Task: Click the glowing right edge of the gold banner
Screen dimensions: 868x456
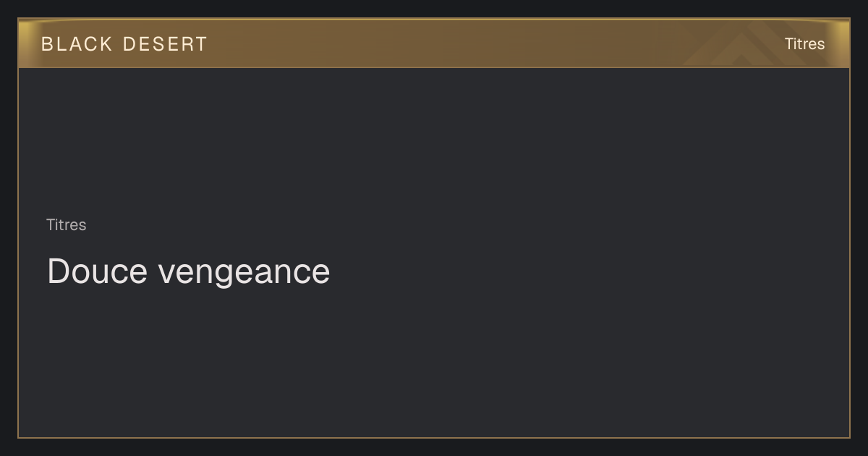Action: pyautogui.click(x=844, y=43)
